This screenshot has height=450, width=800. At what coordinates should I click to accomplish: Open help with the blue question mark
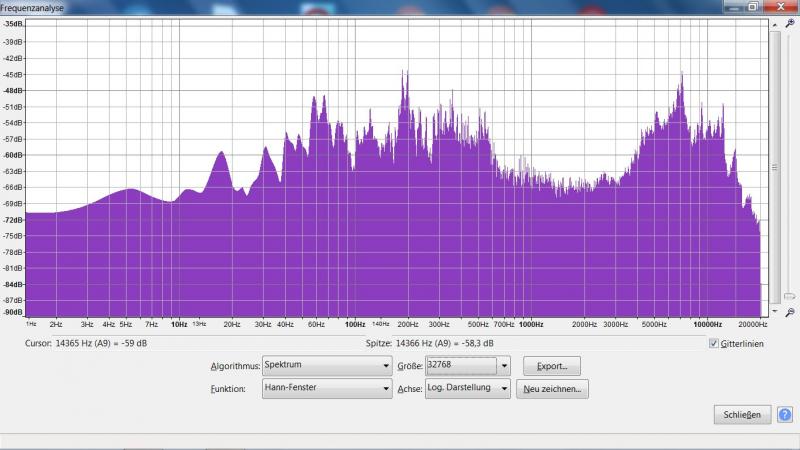coord(785,414)
